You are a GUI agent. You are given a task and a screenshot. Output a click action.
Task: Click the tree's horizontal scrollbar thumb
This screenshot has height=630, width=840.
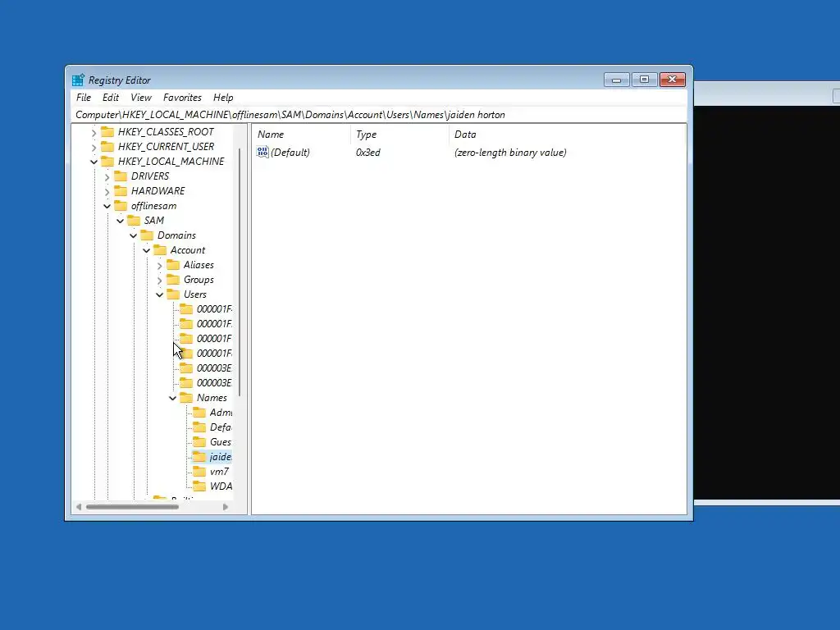[x=132, y=507]
